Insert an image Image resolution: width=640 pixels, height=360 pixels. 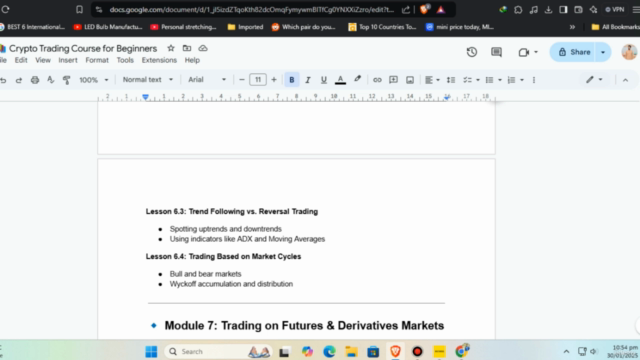[410, 80]
